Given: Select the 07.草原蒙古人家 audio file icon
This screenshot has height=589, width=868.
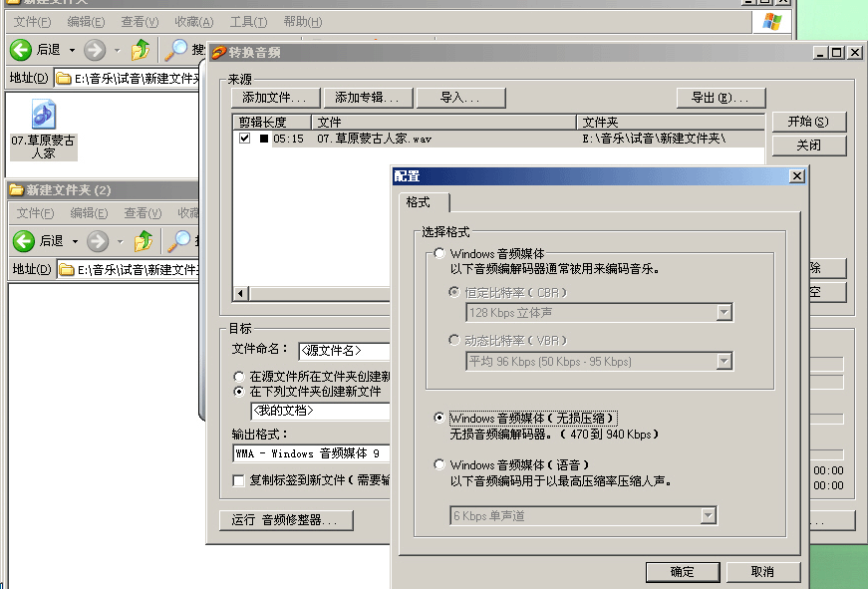Looking at the screenshot, I should [x=43, y=114].
